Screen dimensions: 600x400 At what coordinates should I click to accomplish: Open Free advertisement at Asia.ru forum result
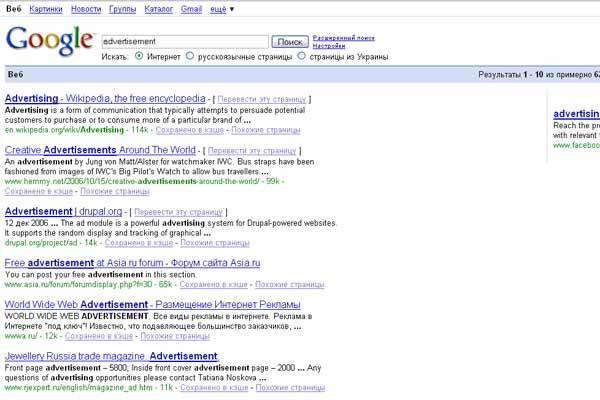coord(132,263)
